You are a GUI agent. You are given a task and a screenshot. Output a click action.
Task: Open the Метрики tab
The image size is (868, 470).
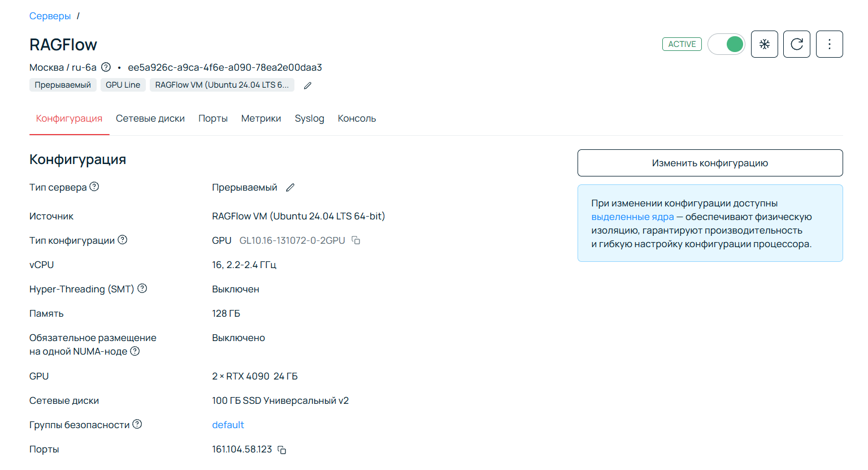pos(261,118)
